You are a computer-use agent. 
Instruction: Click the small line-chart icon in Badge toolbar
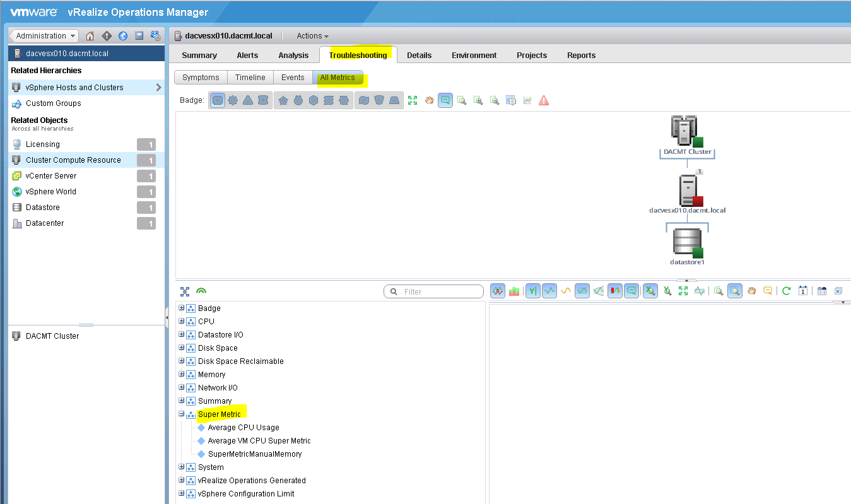(527, 100)
